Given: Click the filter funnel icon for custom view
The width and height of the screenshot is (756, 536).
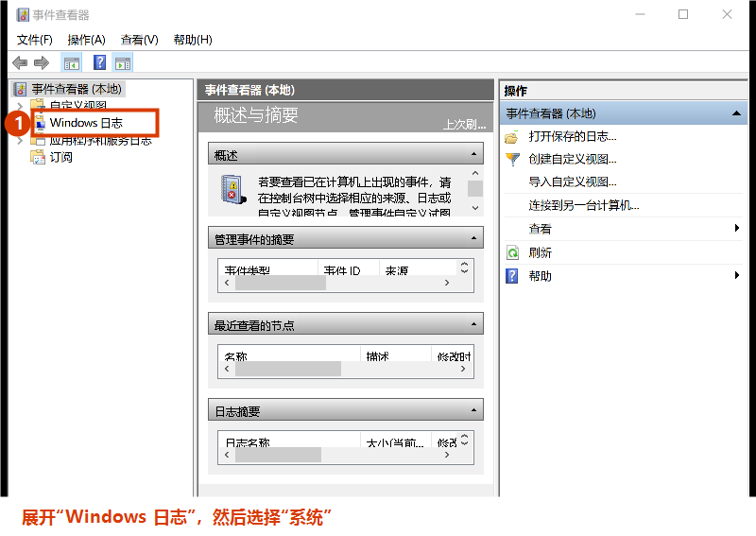Looking at the screenshot, I should click(x=512, y=159).
